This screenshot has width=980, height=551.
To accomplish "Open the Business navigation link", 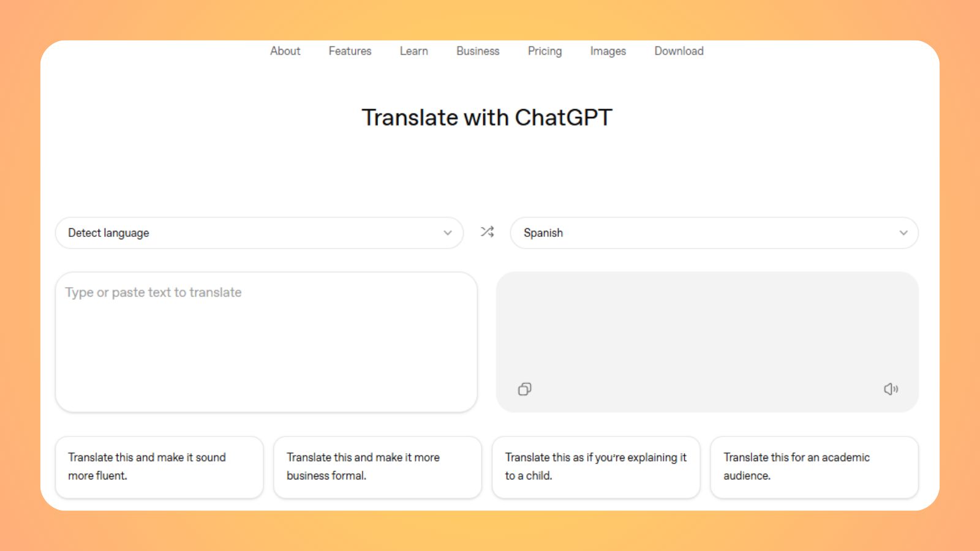I will coord(478,51).
